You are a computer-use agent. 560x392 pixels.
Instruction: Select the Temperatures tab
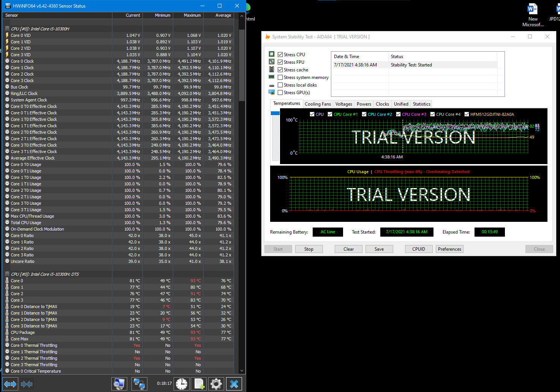click(287, 103)
